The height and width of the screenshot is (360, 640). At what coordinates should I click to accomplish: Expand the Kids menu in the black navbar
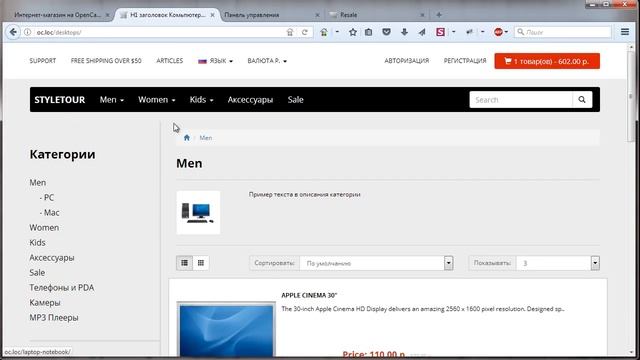click(x=201, y=100)
